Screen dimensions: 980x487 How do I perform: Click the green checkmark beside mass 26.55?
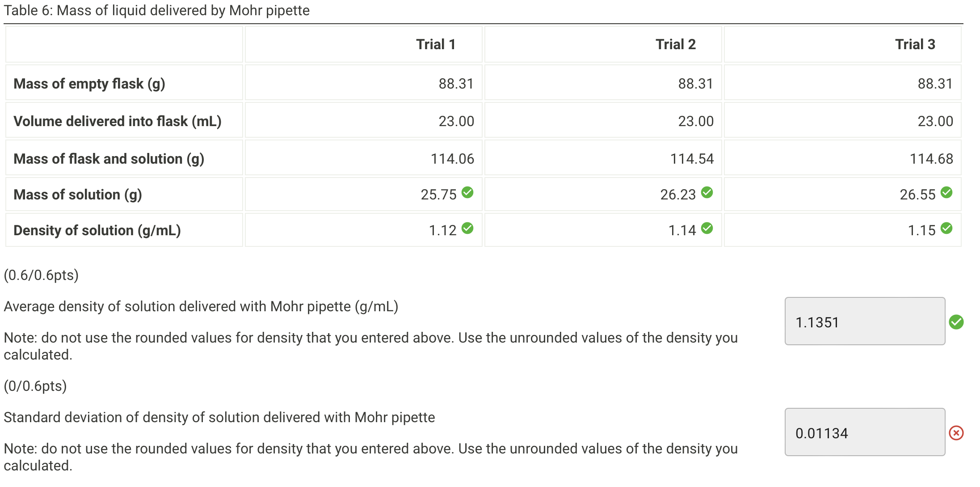947,192
